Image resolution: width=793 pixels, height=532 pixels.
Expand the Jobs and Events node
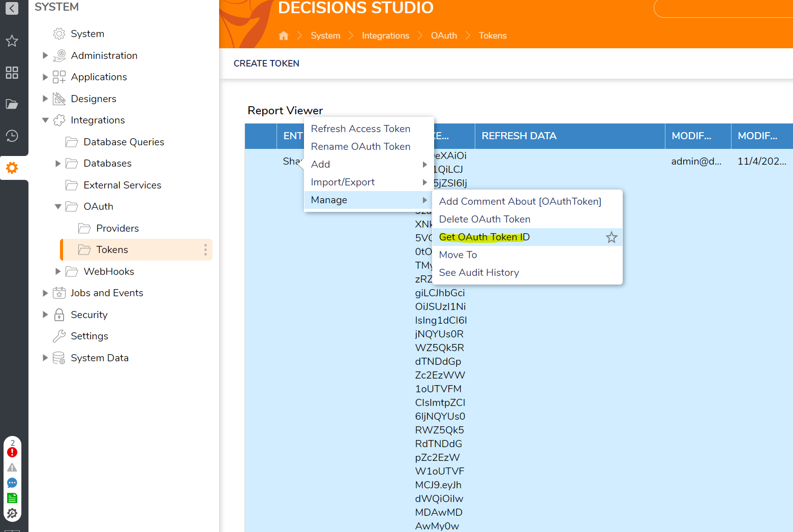(x=45, y=293)
